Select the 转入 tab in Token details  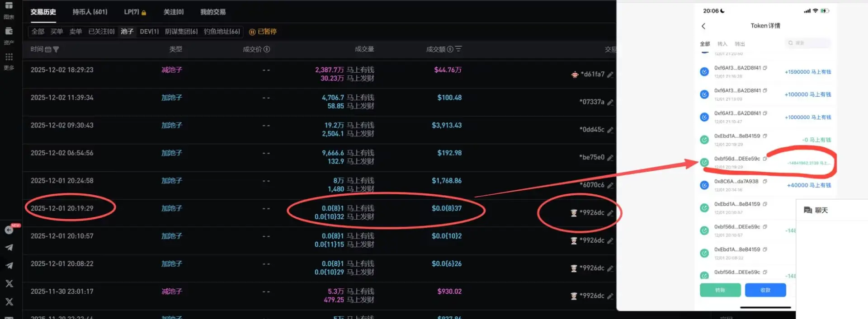pos(722,44)
